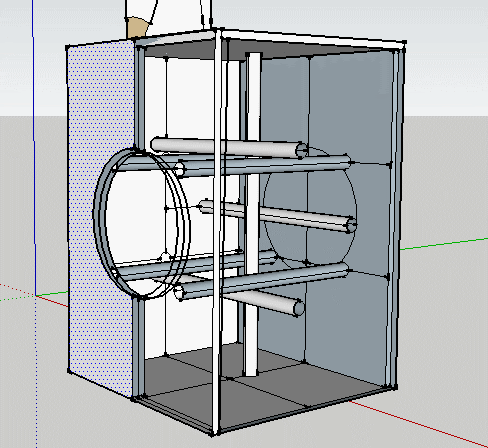Click the solid blue vertical axis line
Viewport: 488px width, 448px height.
pyautogui.click(x=34, y=147)
